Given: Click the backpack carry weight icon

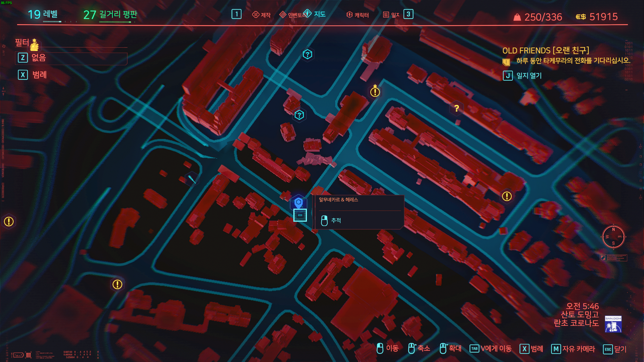Looking at the screenshot, I should coord(517,17).
